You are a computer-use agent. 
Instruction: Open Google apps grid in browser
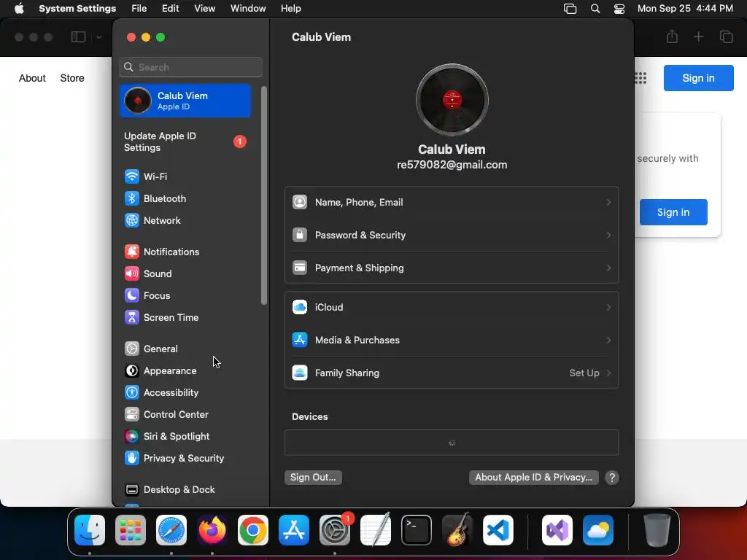(x=640, y=78)
